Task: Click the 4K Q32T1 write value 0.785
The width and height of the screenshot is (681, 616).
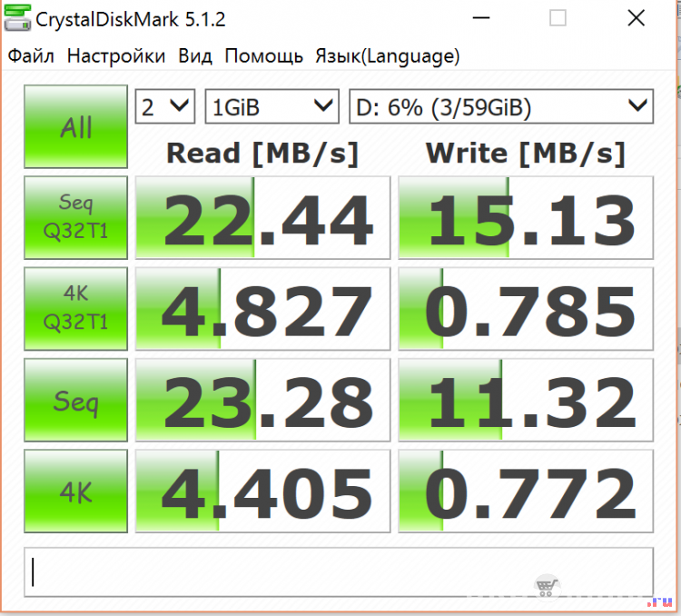Action: (526, 309)
